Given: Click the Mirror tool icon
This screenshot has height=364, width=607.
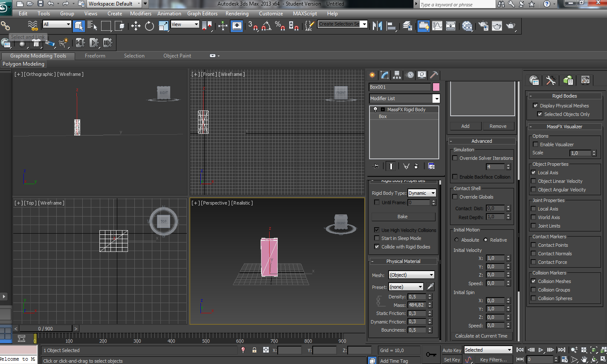Looking at the screenshot, I should [377, 26].
